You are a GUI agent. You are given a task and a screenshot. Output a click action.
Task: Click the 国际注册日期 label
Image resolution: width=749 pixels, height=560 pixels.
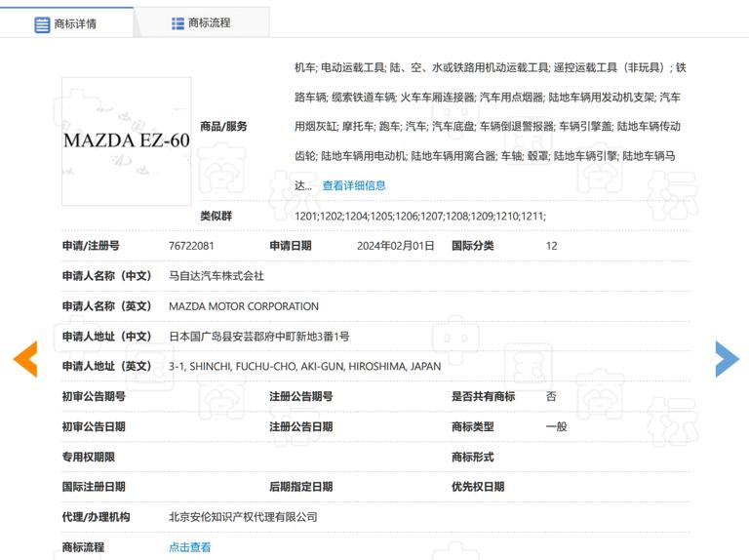[94, 487]
